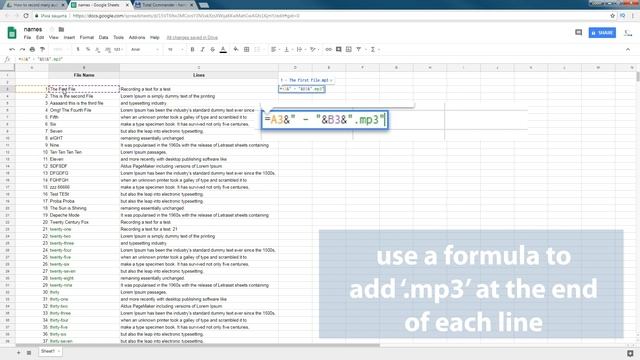Click the 'names' document title

point(33,29)
